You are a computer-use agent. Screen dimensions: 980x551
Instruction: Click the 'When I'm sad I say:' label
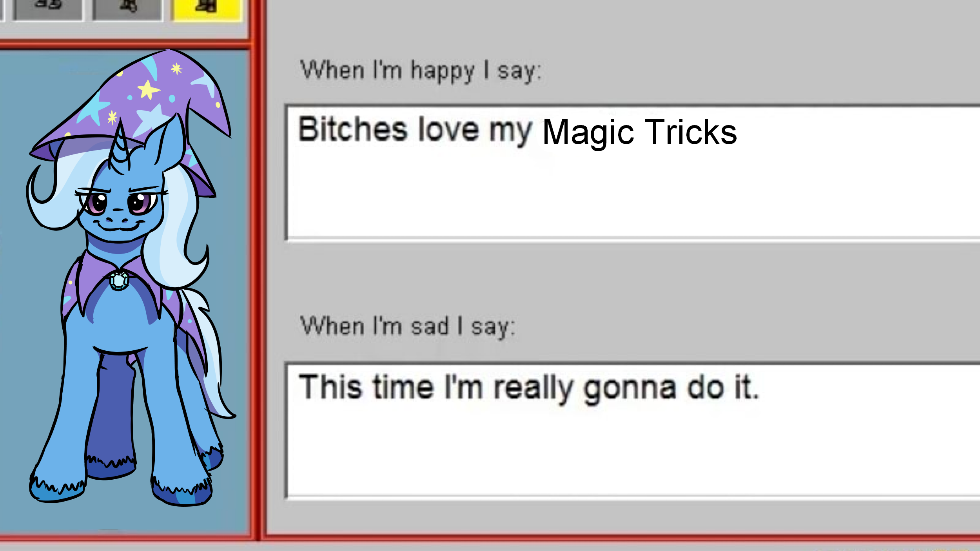(x=408, y=327)
